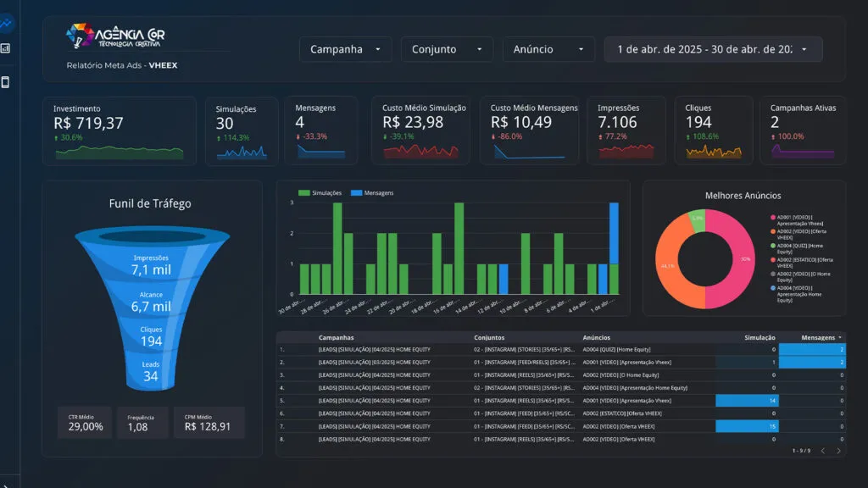
Task: Click Relatório Meta Ads - VHEEX heading
Action: click(122, 65)
